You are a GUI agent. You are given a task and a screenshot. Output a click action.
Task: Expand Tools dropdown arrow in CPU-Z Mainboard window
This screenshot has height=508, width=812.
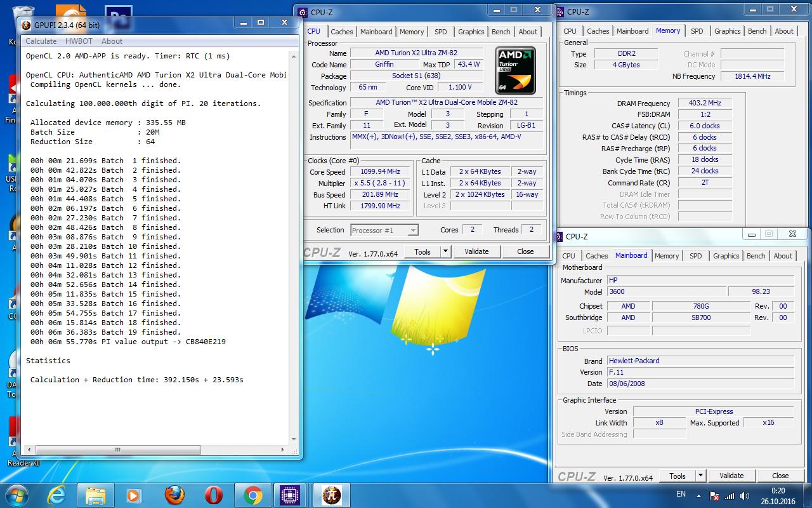700,476
